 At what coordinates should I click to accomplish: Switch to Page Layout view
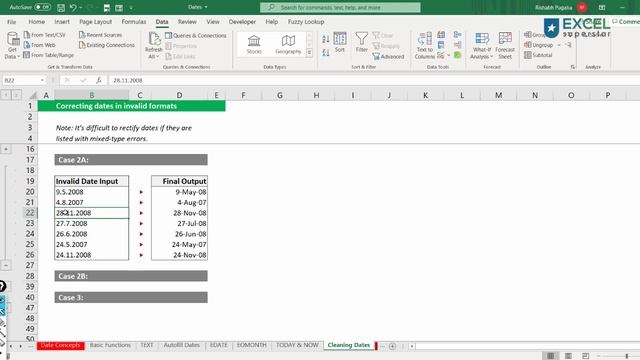[568, 356]
